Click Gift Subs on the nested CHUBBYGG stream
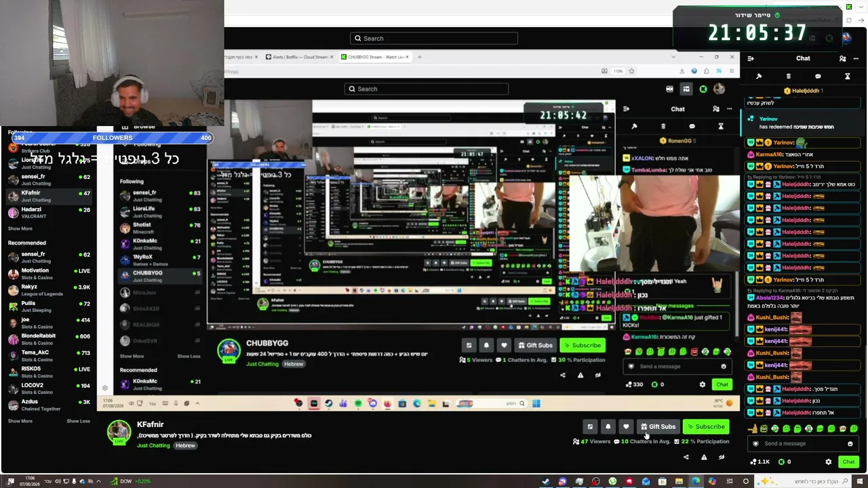Viewport: 868px width, 488px height. pyautogui.click(x=535, y=346)
